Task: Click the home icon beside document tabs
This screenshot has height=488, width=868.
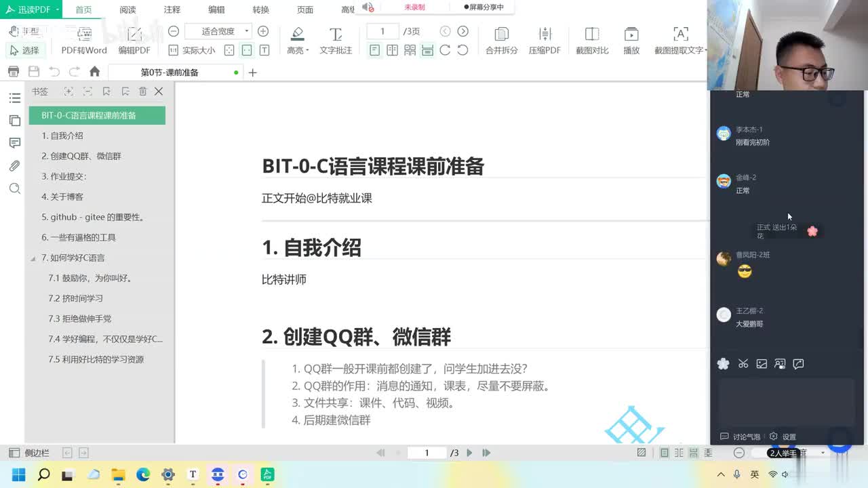Action: click(x=95, y=72)
